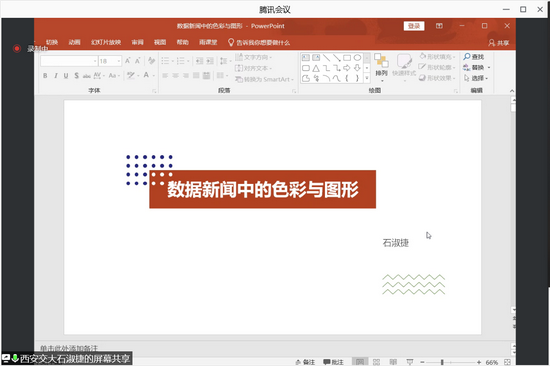
Task: Open the change case Aa dropdown
Action: click(x=114, y=75)
